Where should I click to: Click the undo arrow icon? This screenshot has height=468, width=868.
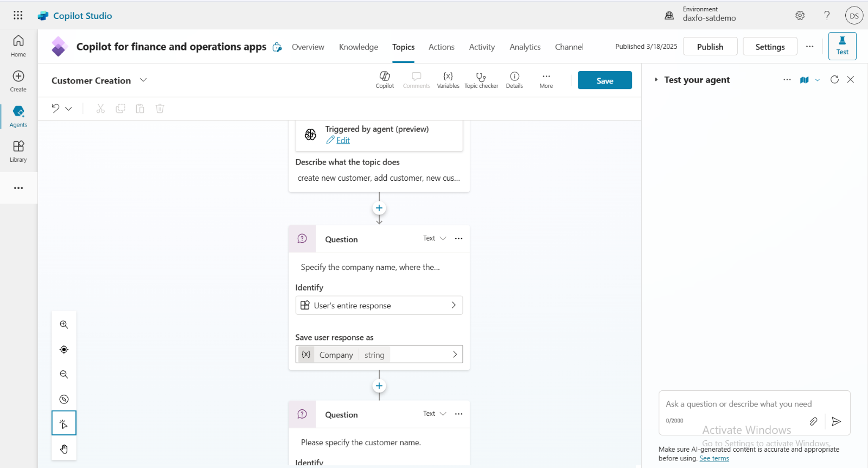tap(55, 108)
